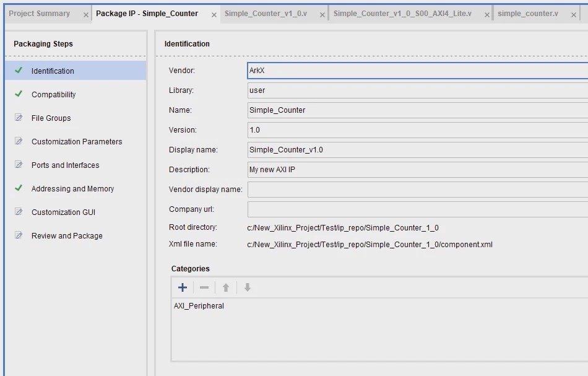Open the Ports and Interfaces step

coord(76,165)
